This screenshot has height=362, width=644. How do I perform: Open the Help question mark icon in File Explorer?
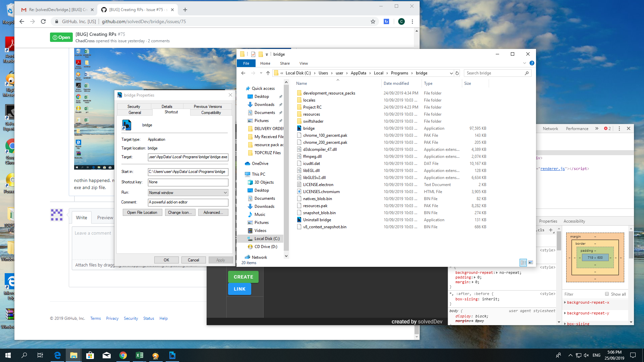[532, 63]
